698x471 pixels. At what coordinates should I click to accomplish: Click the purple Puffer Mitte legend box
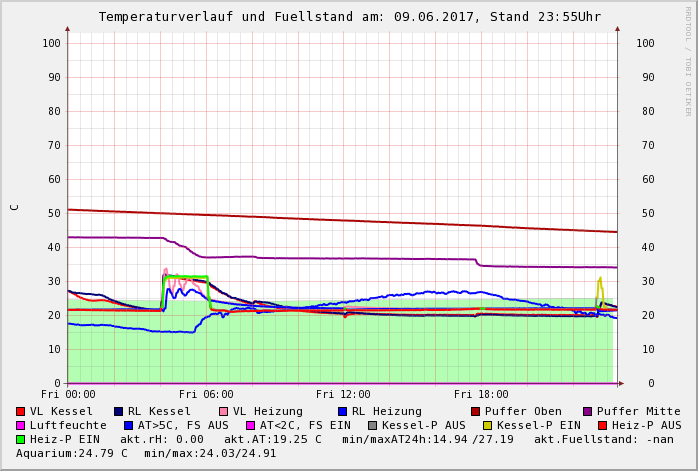click(x=587, y=411)
